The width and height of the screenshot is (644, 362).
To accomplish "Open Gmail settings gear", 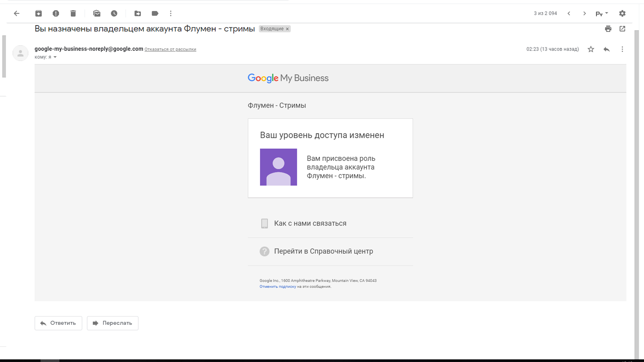I will (622, 13).
